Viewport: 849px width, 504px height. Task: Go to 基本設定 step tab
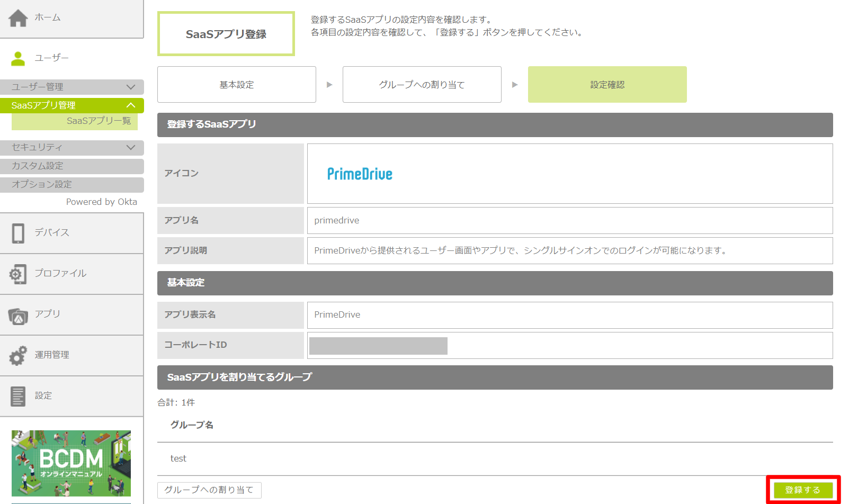(x=236, y=85)
